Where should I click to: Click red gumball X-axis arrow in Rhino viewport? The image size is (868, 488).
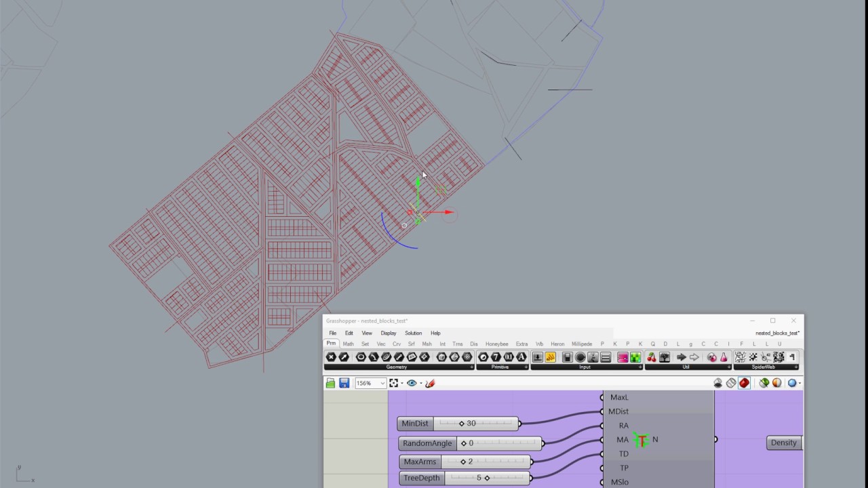pos(449,212)
